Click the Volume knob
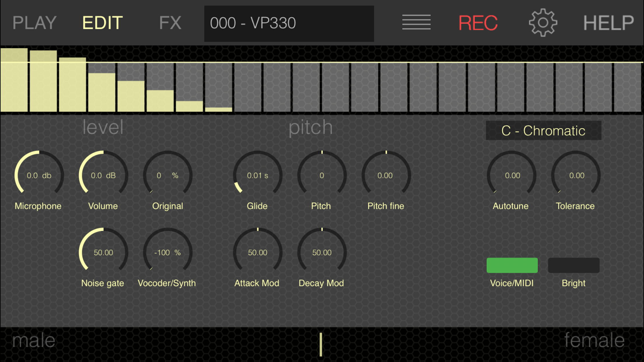 [103, 175]
